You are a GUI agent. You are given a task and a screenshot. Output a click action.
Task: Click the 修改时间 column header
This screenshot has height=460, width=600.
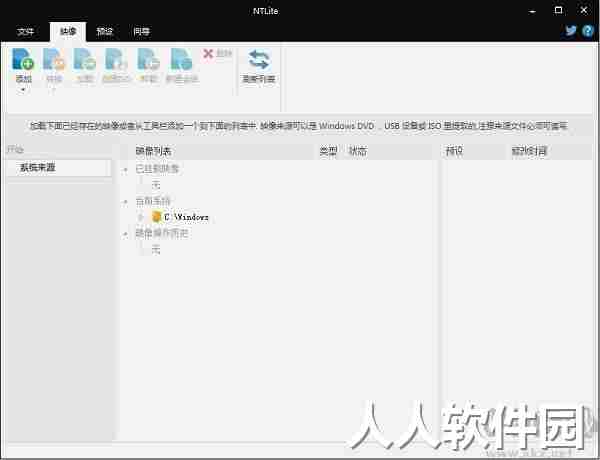pos(529,151)
